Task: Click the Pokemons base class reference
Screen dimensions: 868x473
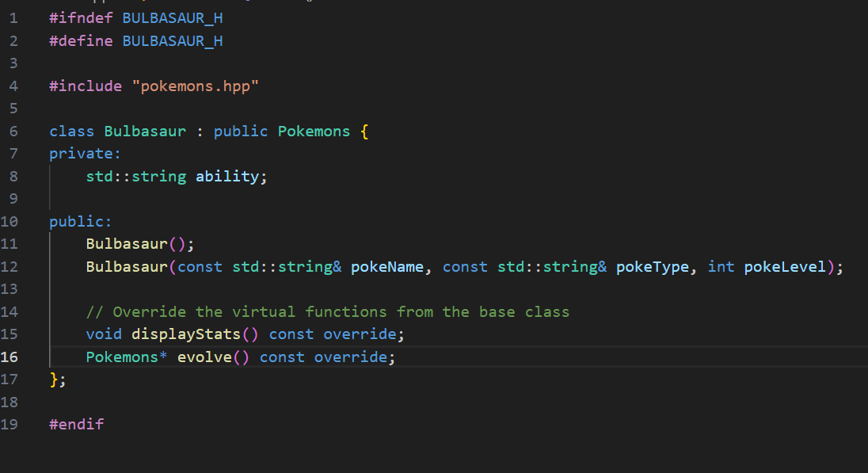Action: pos(314,131)
